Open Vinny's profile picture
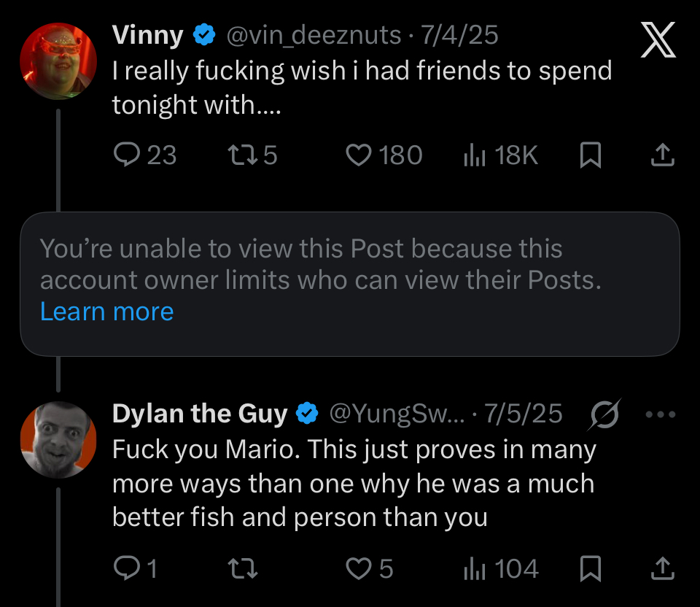700x607 pixels. (58, 61)
